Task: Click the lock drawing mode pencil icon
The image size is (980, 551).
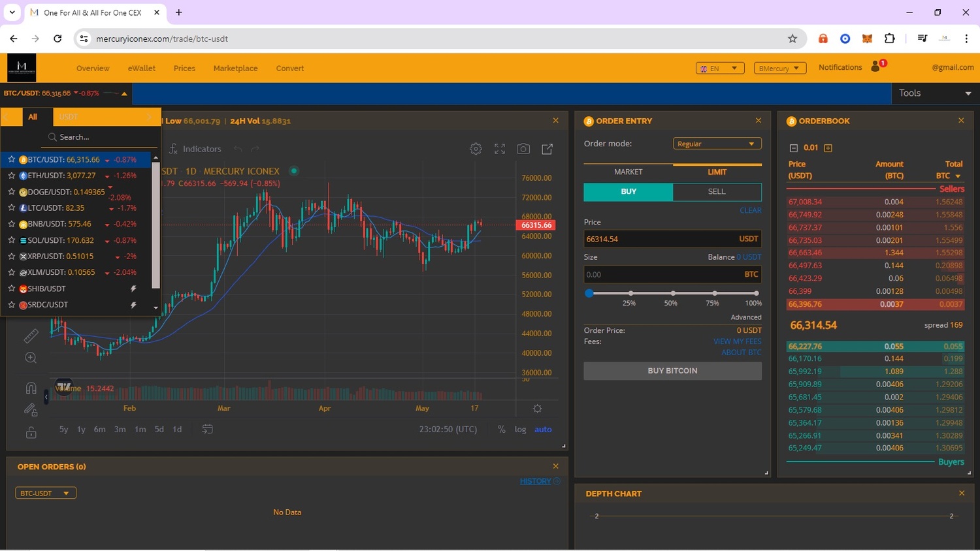Action: click(x=31, y=410)
